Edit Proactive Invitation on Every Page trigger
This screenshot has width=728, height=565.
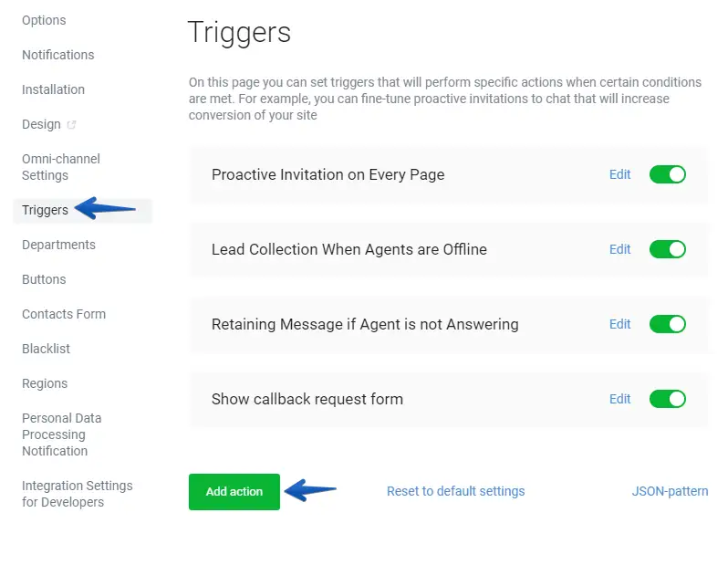click(619, 174)
